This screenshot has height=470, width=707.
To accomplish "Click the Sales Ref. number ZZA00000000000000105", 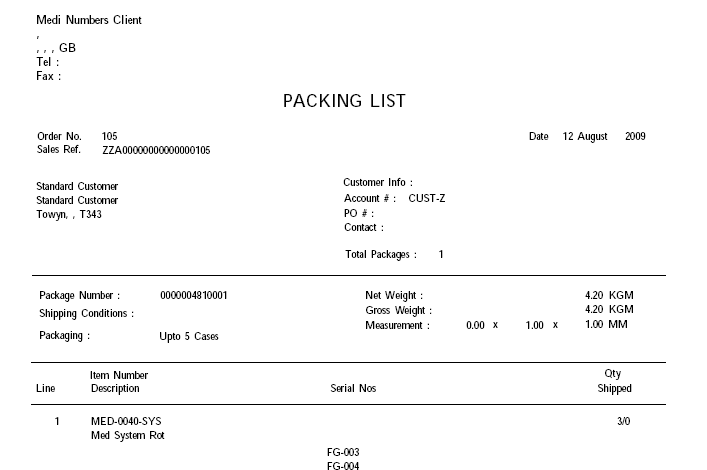I will 156,150.
